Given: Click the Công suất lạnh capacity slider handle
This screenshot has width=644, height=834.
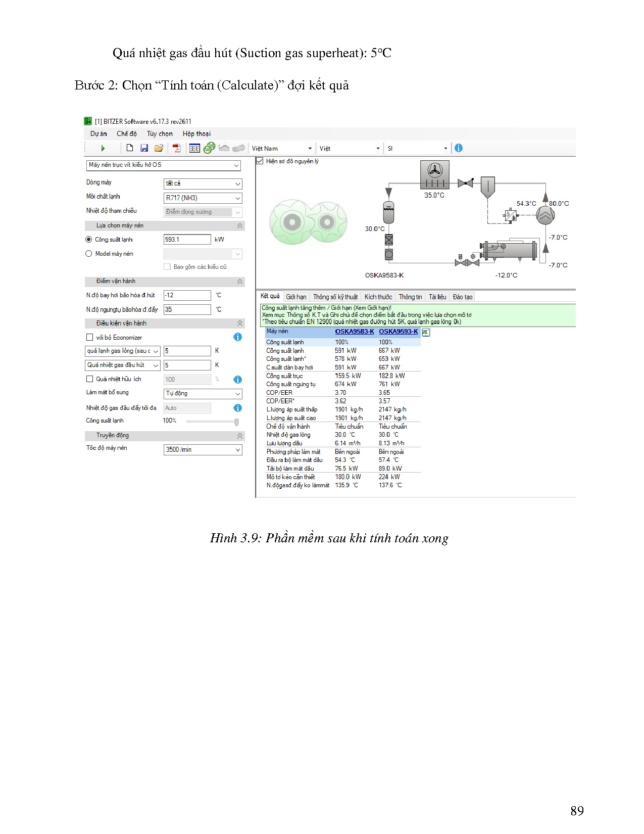Looking at the screenshot, I should coord(236,422).
